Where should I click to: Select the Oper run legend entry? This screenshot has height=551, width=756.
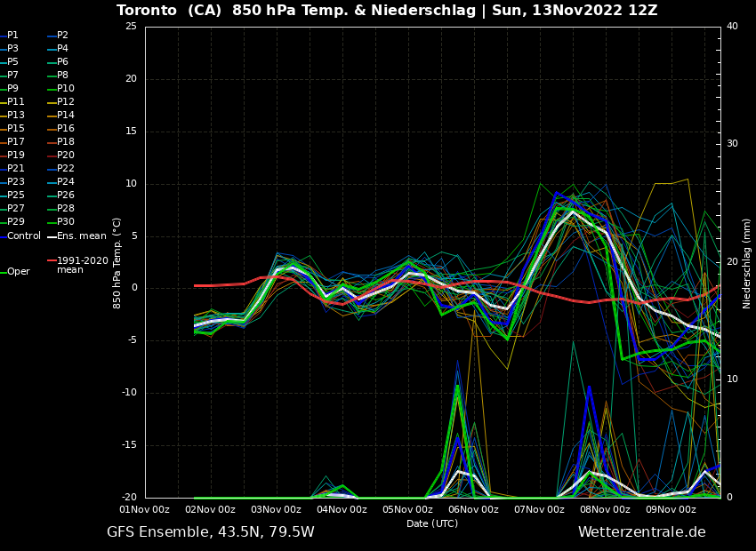[18, 272]
